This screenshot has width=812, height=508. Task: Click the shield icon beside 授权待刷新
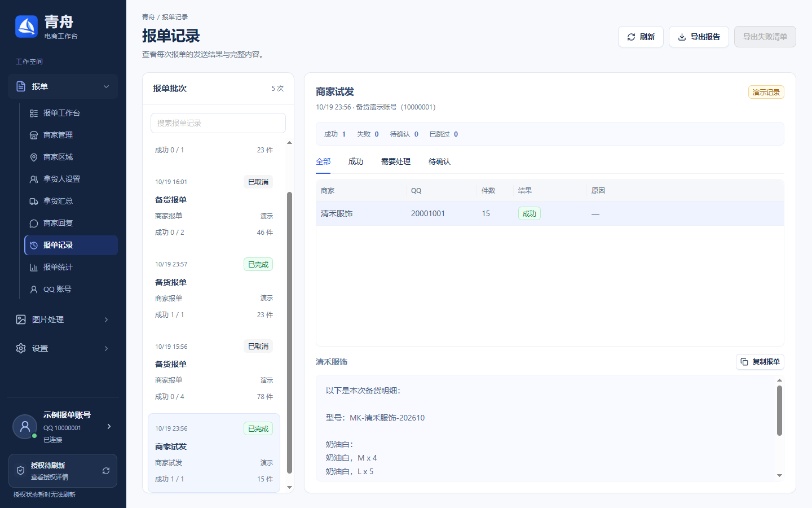point(20,471)
